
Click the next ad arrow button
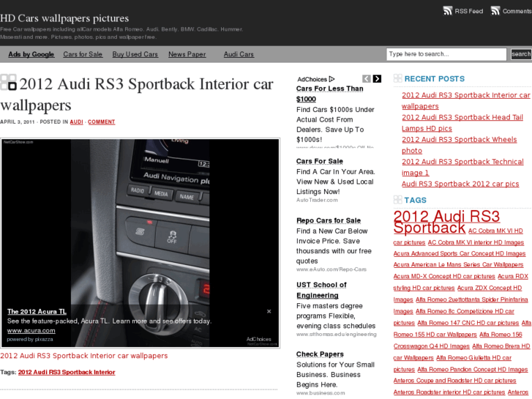click(377, 79)
